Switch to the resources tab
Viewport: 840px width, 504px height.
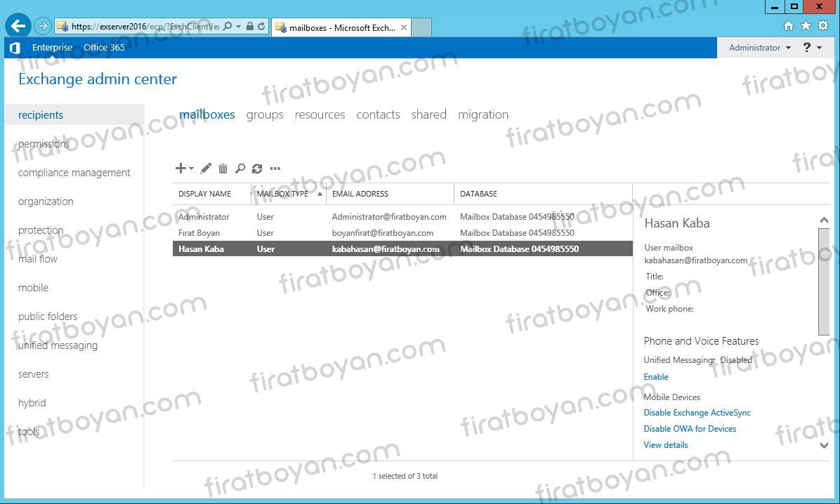[320, 114]
